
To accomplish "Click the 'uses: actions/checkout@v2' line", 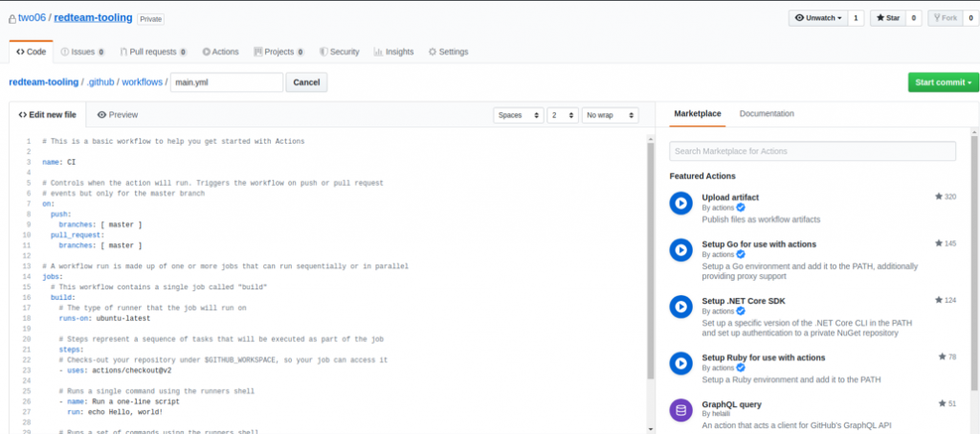I will (115, 370).
